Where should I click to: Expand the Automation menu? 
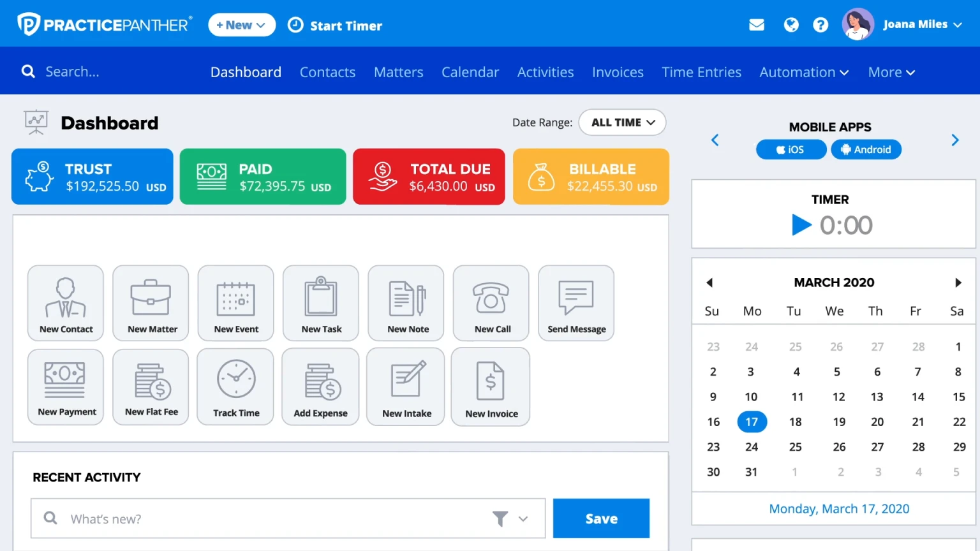[803, 72]
